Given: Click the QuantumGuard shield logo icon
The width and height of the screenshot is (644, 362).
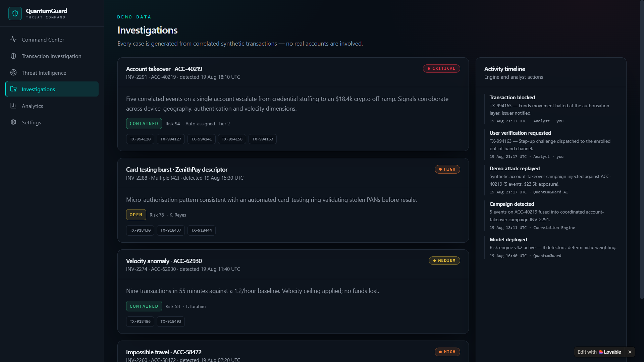Looking at the screenshot, I should click(15, 13).
